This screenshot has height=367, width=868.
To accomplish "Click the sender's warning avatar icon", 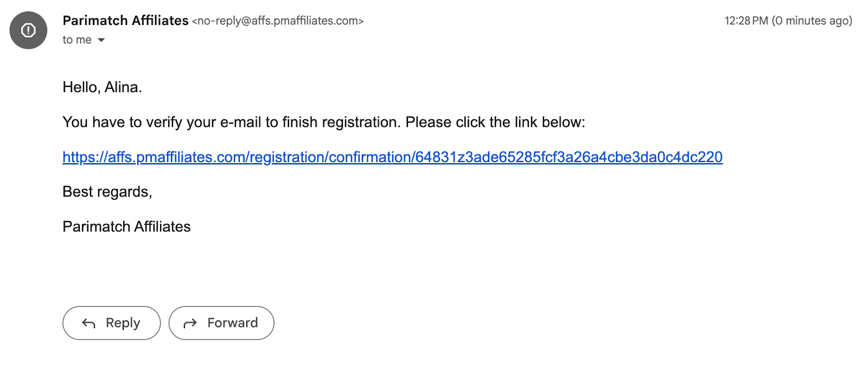I will pyautogui.click(x=28, y=30).
